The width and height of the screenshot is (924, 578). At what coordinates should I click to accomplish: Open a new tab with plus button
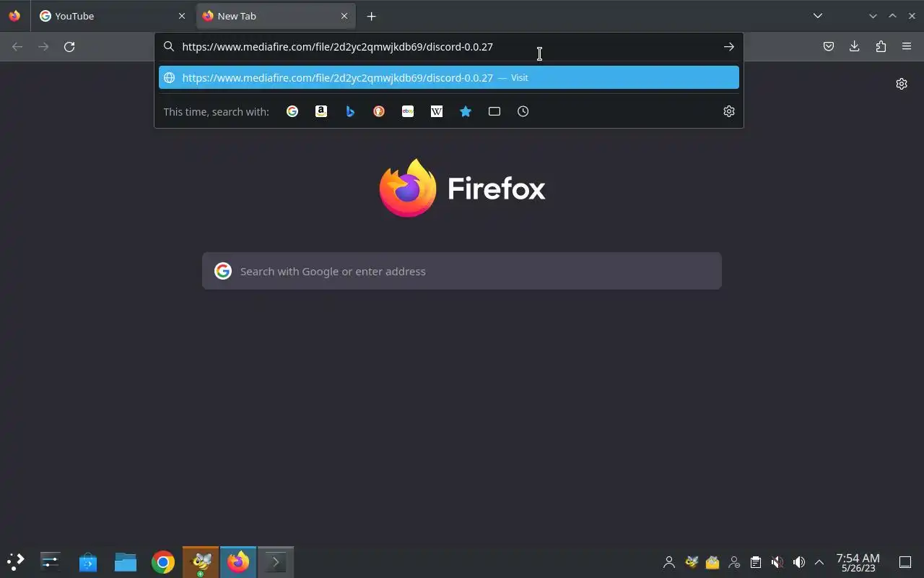pyautogui.click(x=371, y=16)
